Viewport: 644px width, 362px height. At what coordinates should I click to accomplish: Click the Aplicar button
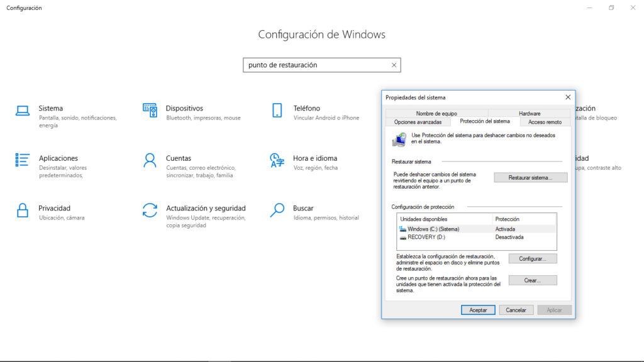point(554,310)
